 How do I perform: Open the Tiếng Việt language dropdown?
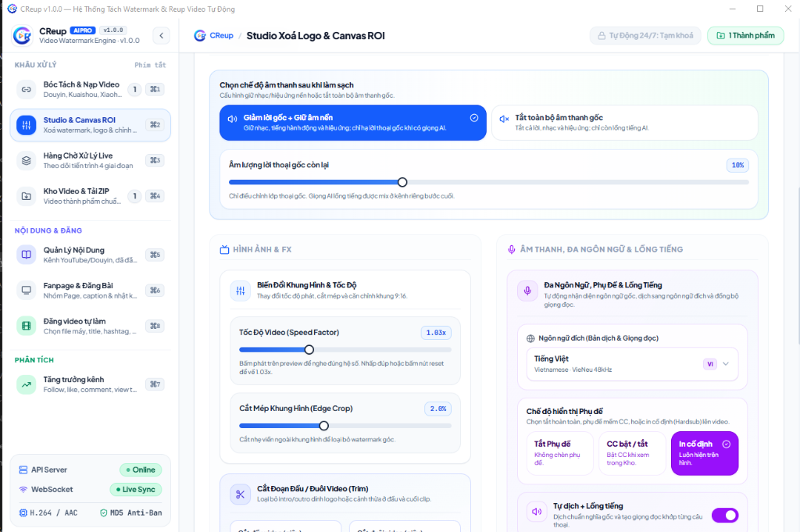coord(632,364)
